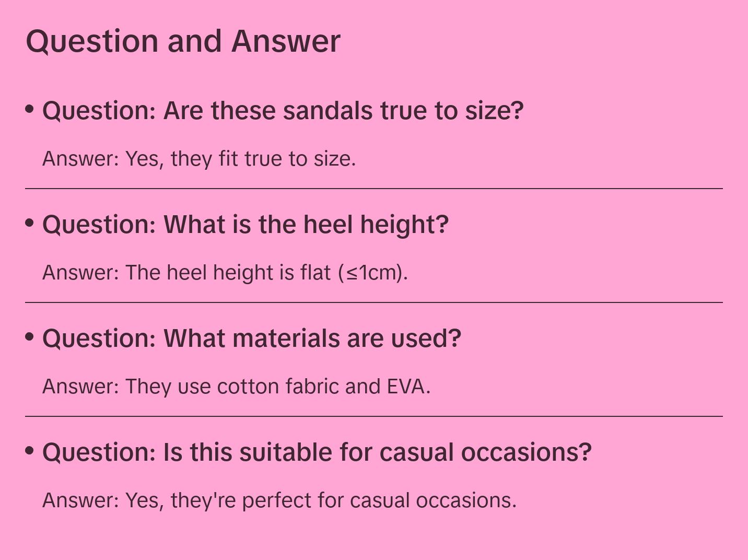748x560 pixels.
Task: Click the answer "perfect for casual occasions"
Action: [279, 500]
